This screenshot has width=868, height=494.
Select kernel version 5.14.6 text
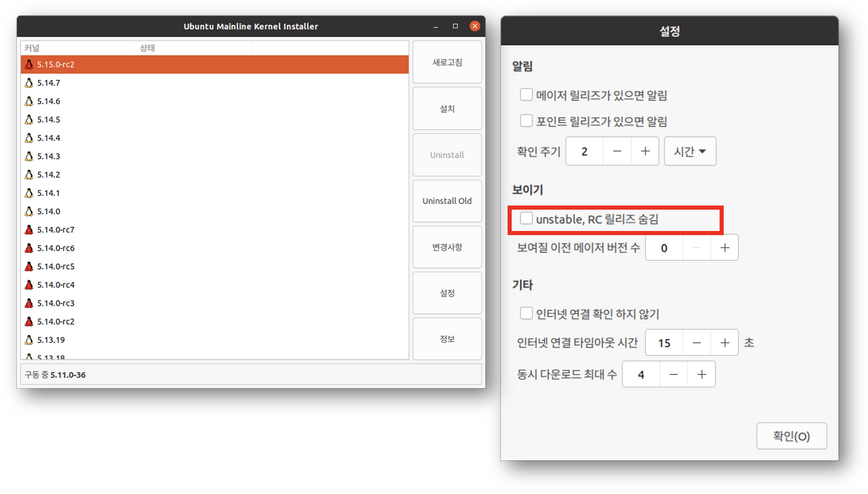(48, 101)
